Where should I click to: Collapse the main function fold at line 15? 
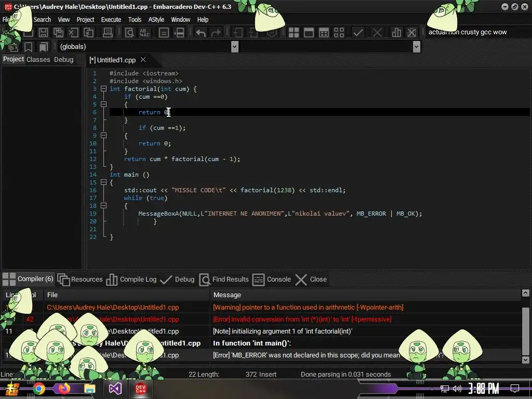[104, 182]
